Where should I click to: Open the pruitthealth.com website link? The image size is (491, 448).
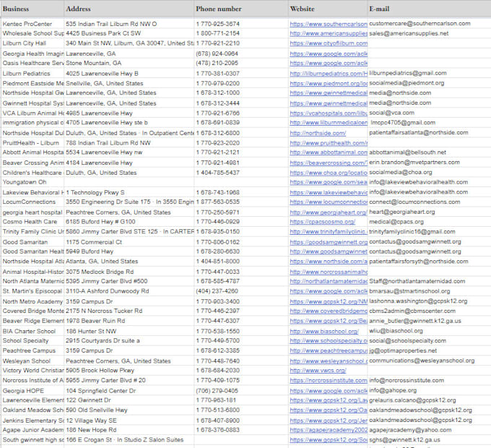[x=328, y=143]
